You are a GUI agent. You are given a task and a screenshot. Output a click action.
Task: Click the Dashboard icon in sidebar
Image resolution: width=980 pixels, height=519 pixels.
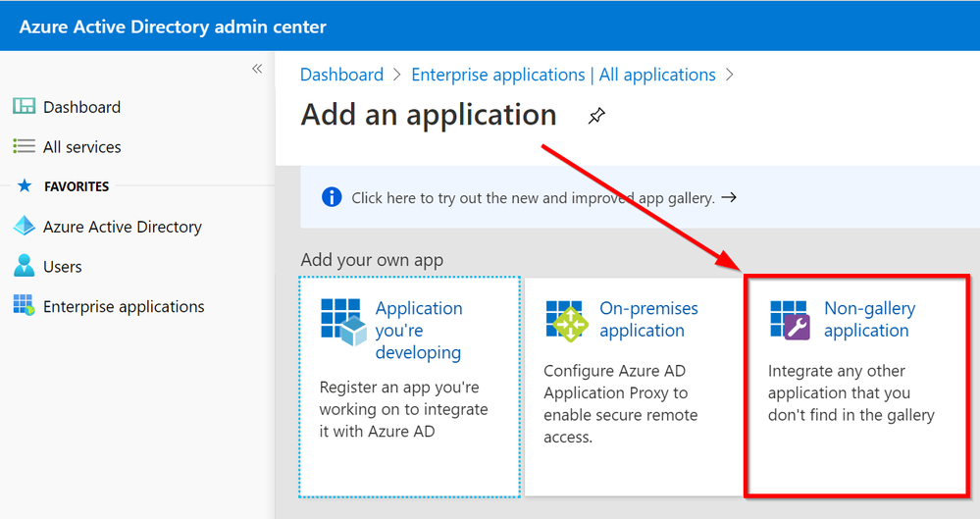(25, 106)
